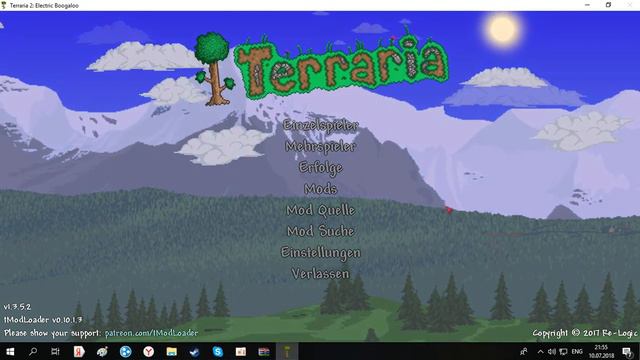Start a game via Einzelspieler
The width and height of the screenshot is (640, 360).
(320, 125)
